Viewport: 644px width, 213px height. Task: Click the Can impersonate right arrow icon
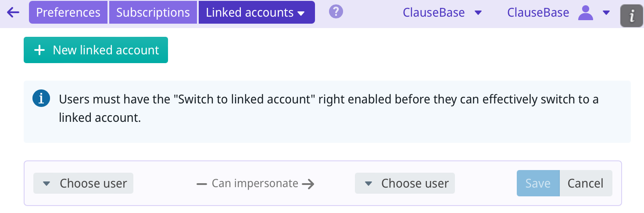[x=308, y=184]
